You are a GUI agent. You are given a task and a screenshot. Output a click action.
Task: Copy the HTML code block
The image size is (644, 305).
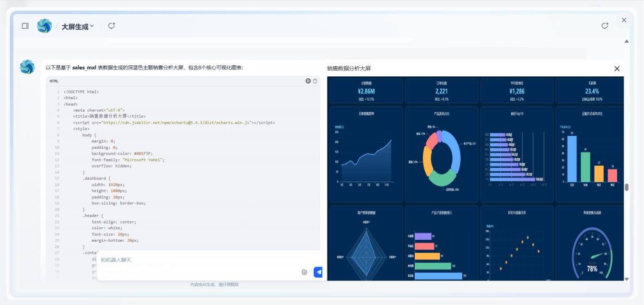(x=315, y=81)
